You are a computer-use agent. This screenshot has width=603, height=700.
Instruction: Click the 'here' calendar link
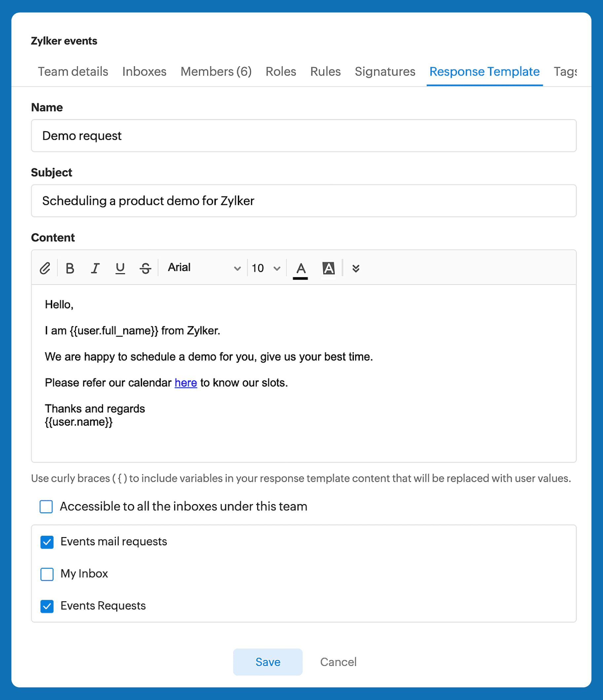point(186,383)
